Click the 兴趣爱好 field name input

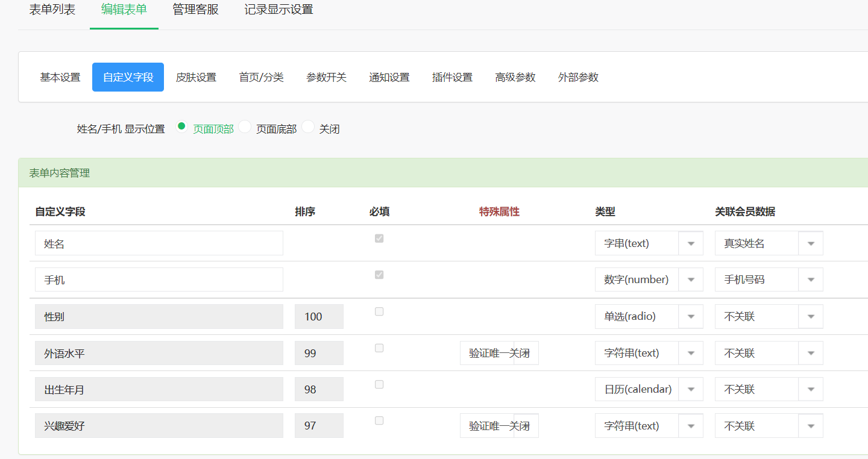click(x=159, y=426)
